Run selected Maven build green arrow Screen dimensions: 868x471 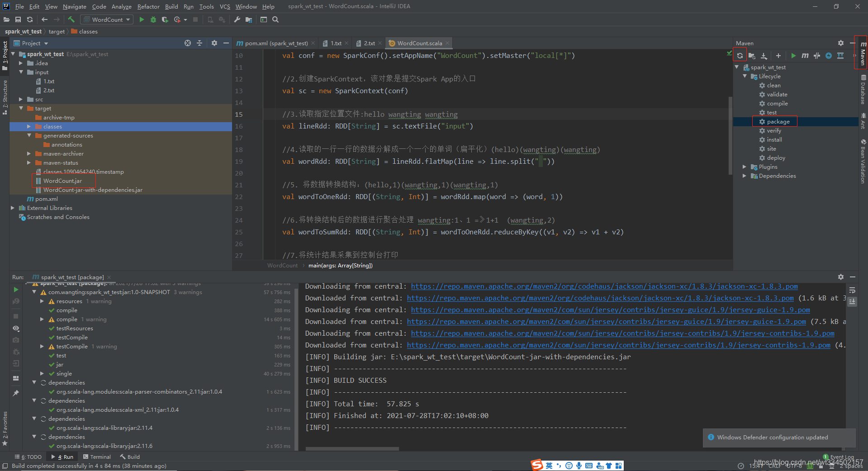[793, 56]
